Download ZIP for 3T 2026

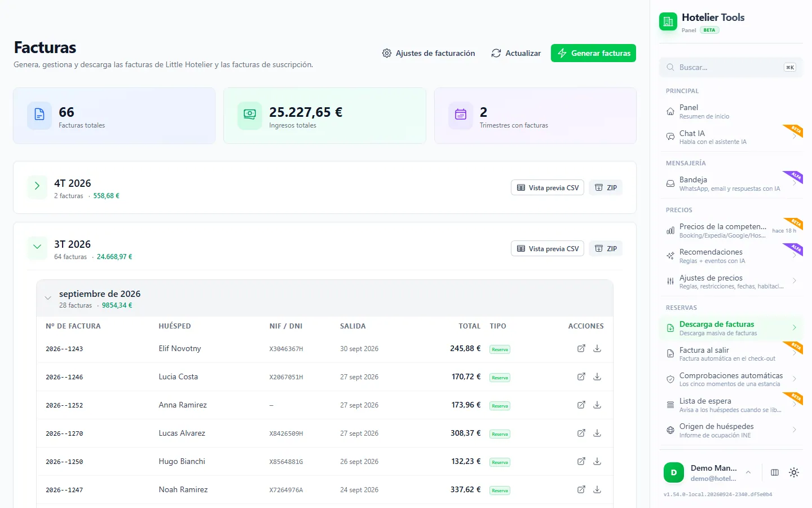606,248
